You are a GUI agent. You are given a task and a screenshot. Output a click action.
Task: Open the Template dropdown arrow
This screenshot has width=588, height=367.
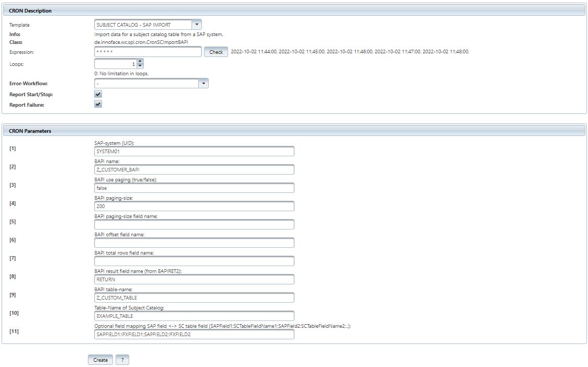(197, 25)
